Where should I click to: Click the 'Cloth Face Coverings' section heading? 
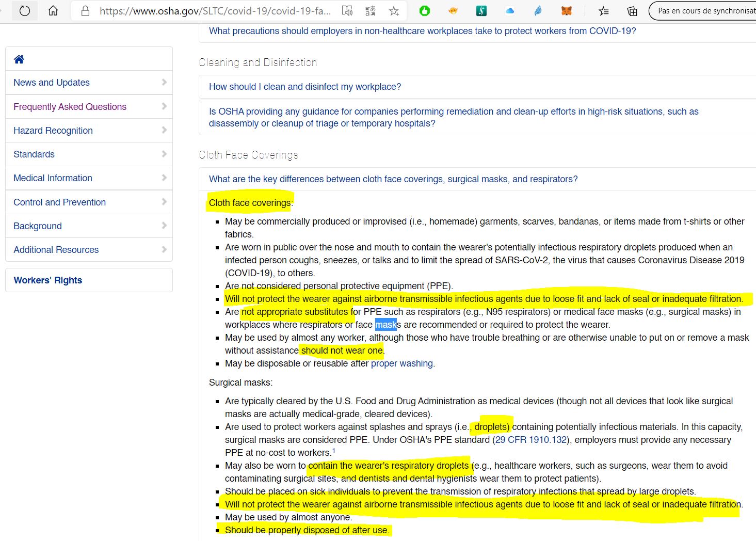[x=249, y=155]
